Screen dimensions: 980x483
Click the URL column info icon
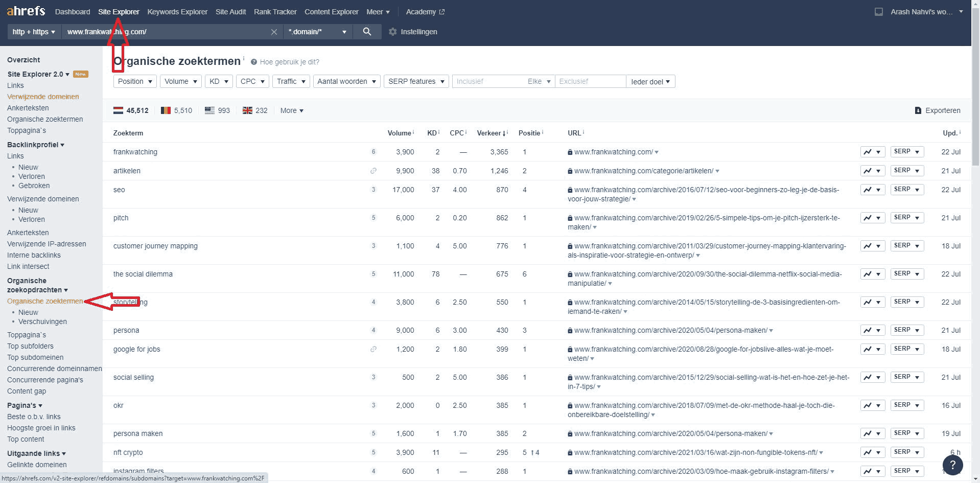(x=584, y=132)
